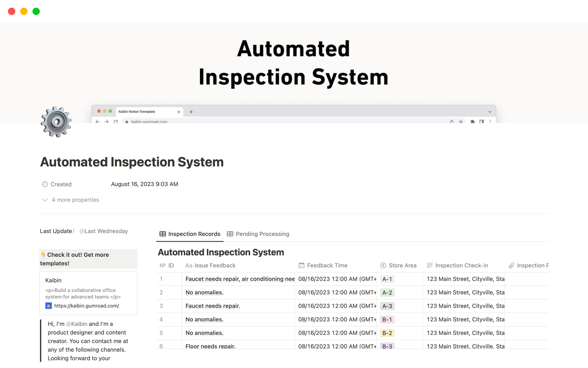
Task: Click the Store Area select icon
Action: 383,266
